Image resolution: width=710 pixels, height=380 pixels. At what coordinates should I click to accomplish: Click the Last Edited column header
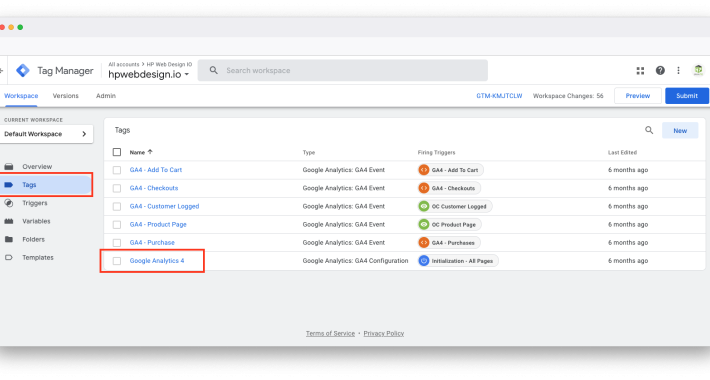tap(622, 153)
